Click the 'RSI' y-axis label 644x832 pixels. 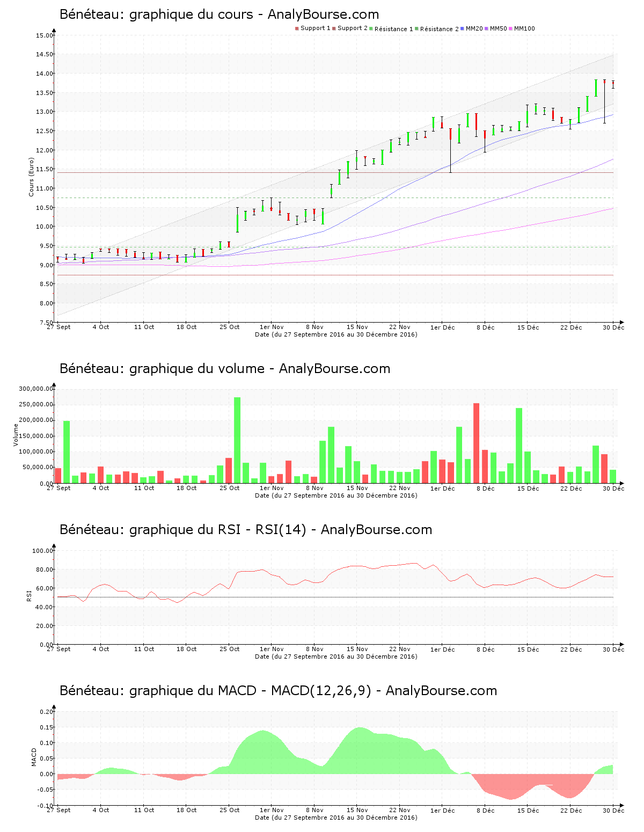pyautogui.click(x=29, y=595)
